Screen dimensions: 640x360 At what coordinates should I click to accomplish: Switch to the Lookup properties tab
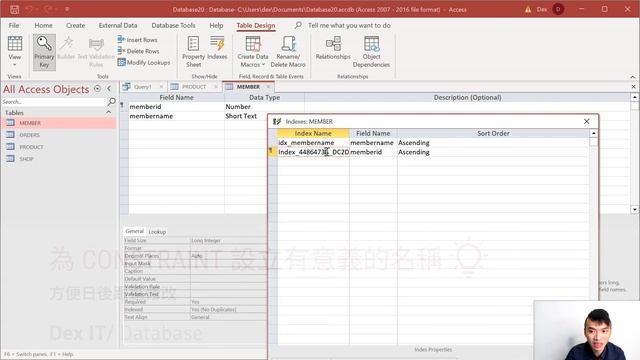157,231
